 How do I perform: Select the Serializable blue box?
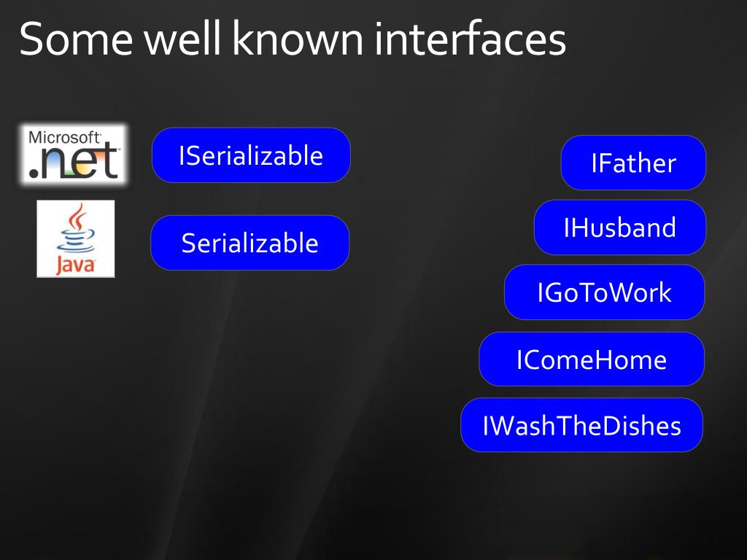(249, 243)
